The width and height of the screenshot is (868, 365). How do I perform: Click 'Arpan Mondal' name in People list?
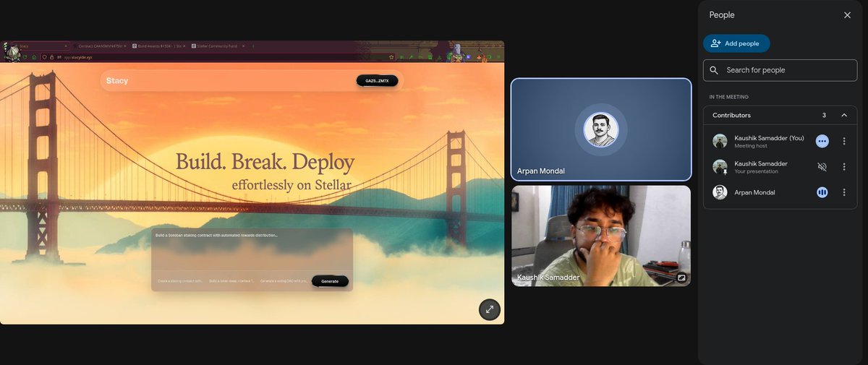[x=754, y=192]
